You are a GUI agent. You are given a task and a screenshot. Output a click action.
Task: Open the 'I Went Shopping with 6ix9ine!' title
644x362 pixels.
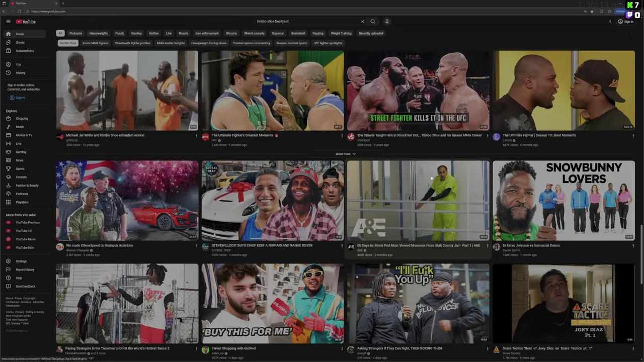[x=234, y=348]
